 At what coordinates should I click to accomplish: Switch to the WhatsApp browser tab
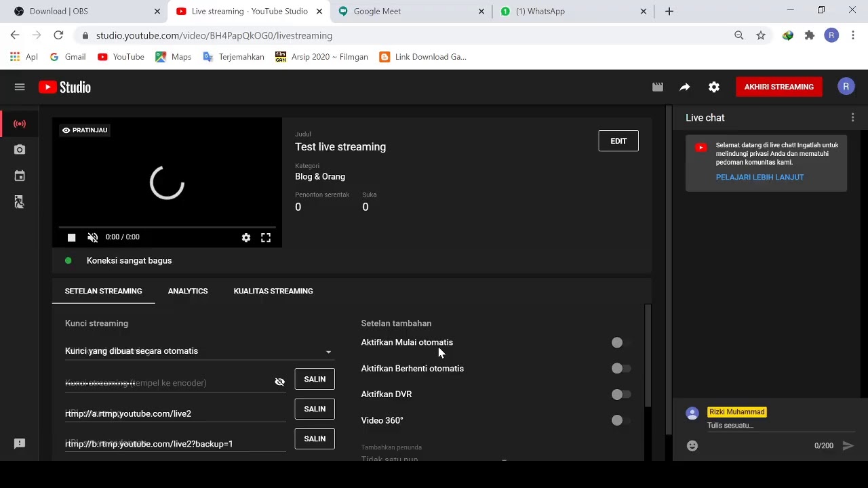(574, 11)
